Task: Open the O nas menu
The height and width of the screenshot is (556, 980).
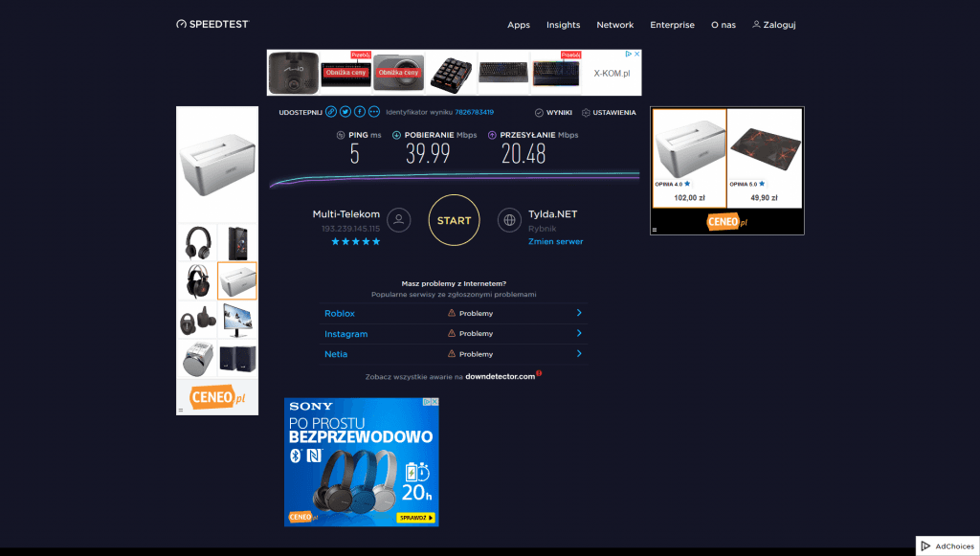Action: pos(724,25)
